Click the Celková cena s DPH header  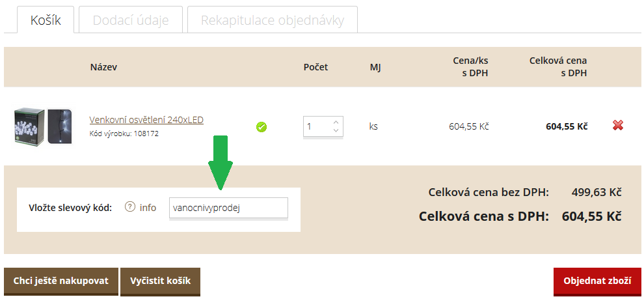(x=558, y=66)
